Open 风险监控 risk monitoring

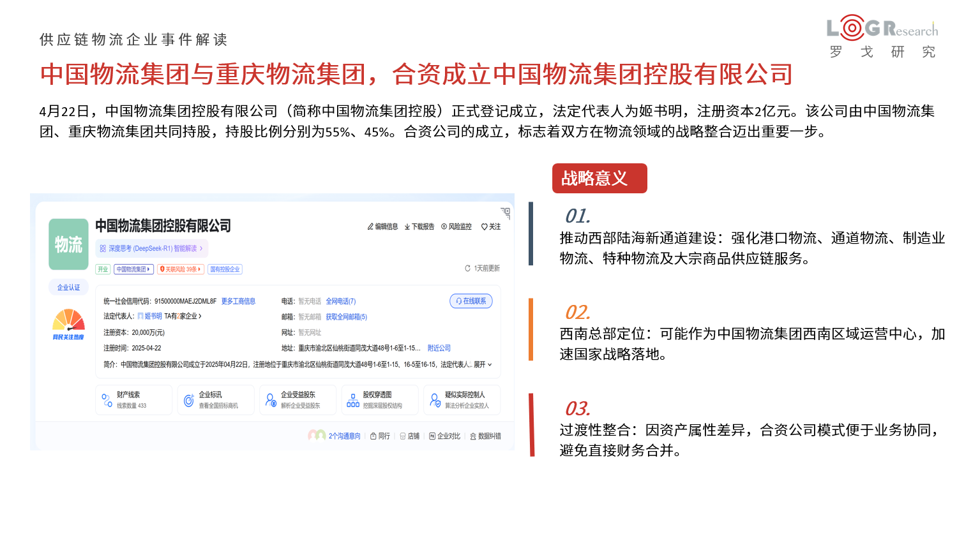pyautogui.click(x=456, y=226)
